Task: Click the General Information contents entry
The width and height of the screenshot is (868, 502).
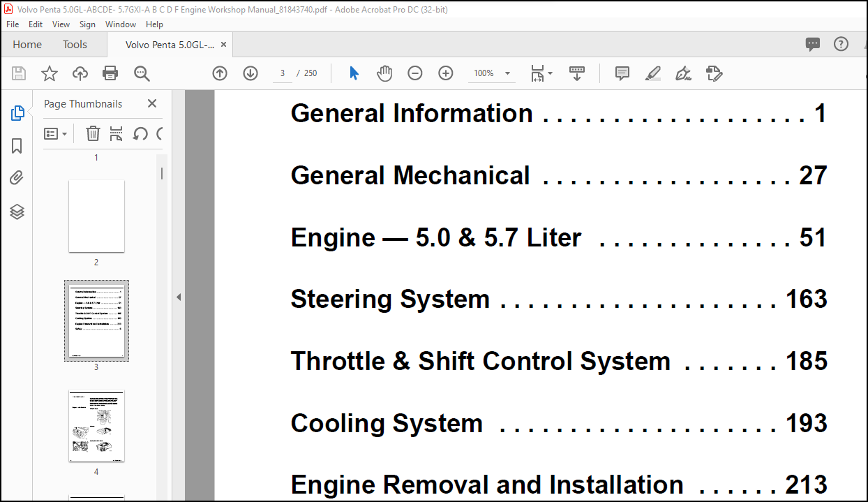Action: click(x=558, y=113)
